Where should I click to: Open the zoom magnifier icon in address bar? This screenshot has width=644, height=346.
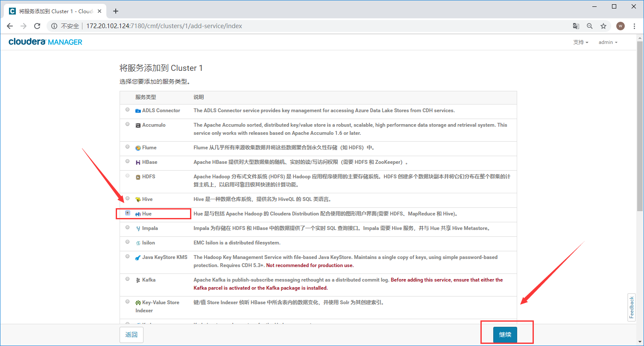tap(590, 26)
